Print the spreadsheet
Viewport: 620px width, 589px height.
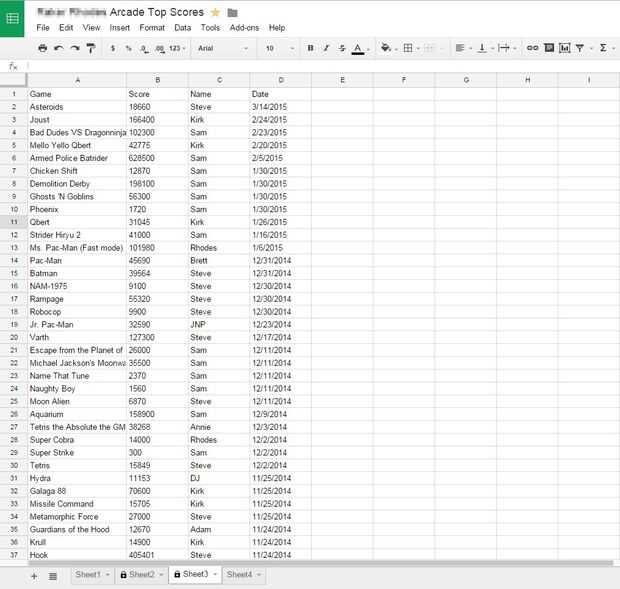click(43, 48)
